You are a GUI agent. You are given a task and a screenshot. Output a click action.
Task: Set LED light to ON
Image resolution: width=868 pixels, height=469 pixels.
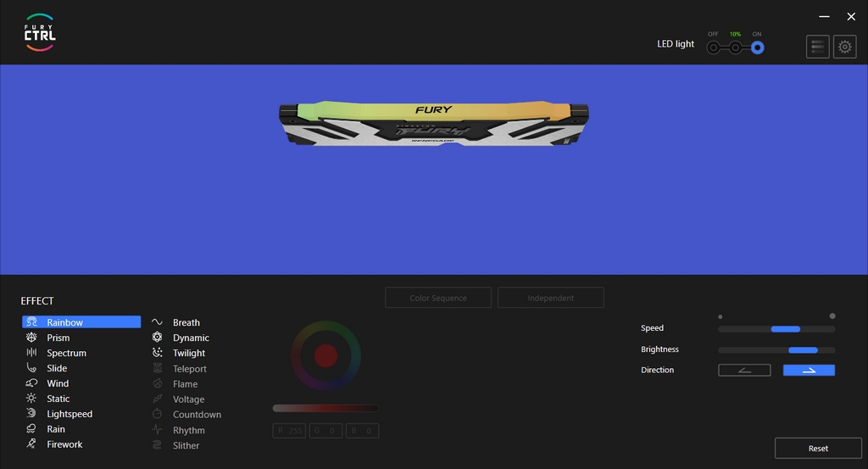(x=757, y=47)
